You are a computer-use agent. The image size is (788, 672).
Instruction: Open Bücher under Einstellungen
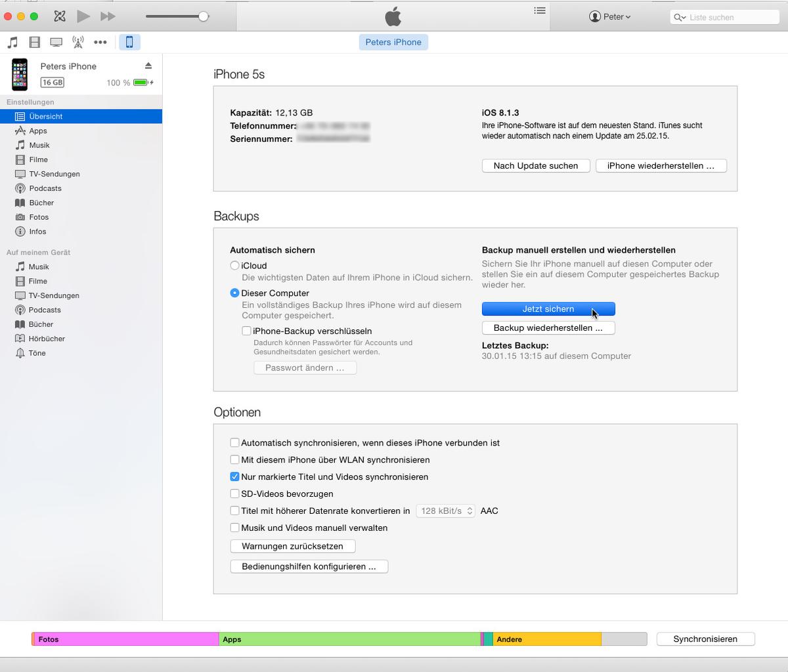click(81, 203)
